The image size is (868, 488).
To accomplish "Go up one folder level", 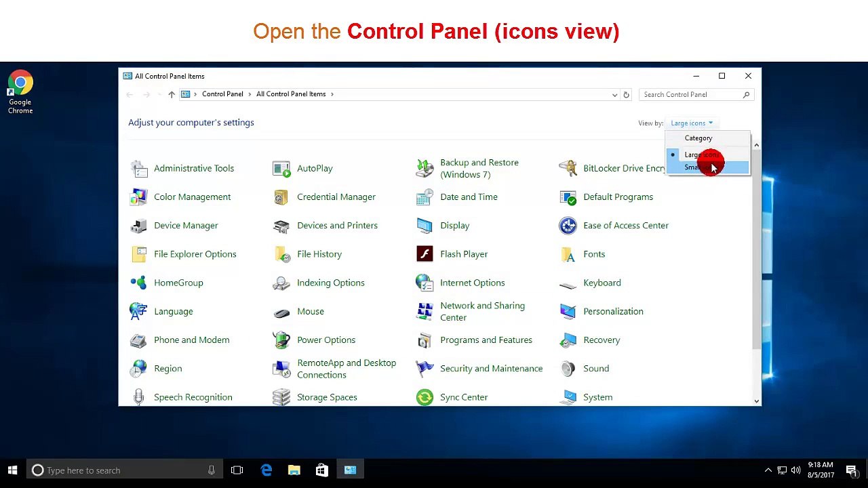I will click(x=172, y=94).
